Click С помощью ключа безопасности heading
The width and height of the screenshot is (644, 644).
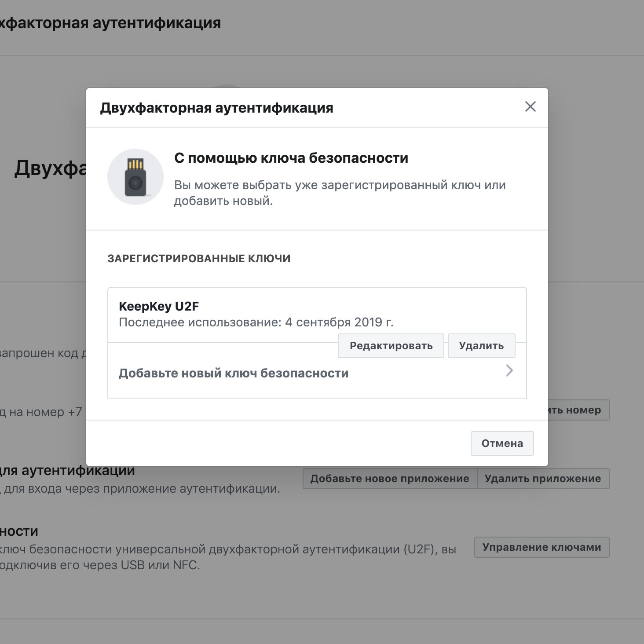[x=291, y=158]
